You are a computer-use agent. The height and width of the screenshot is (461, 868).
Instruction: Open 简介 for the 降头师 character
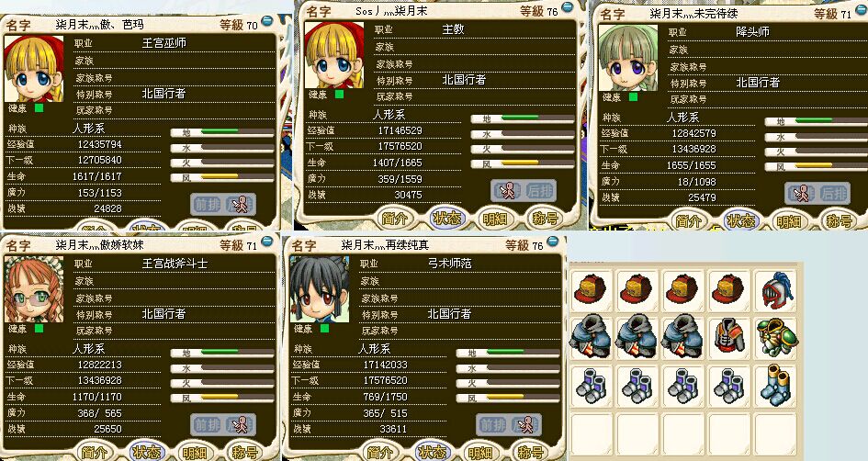(689, 220)
